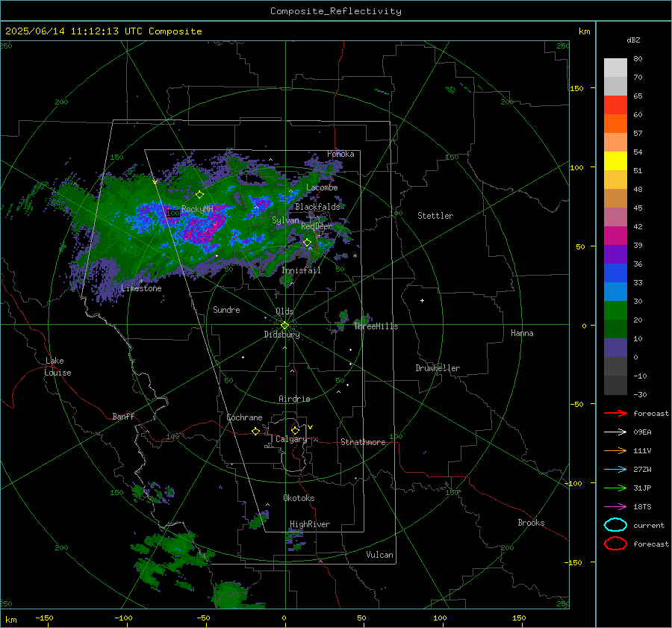Click the Banff city label
The width and height of the screenshot is (672, 628).
pyautogui.click(x=123, y=416)
